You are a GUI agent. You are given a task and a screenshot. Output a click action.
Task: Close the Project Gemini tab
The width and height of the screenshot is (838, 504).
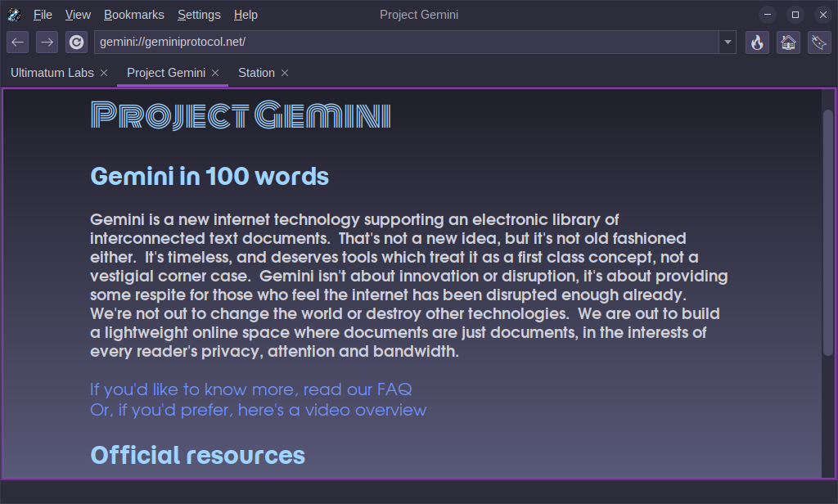[x=215, y=73]
